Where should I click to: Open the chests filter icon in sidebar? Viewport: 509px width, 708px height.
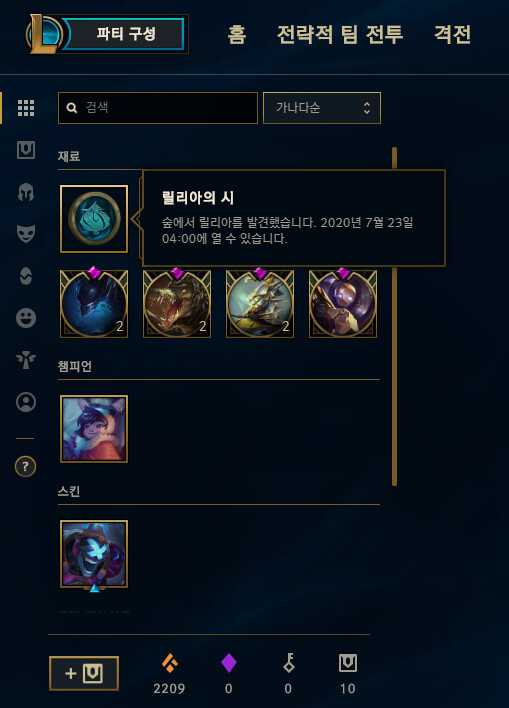(26, 150)
